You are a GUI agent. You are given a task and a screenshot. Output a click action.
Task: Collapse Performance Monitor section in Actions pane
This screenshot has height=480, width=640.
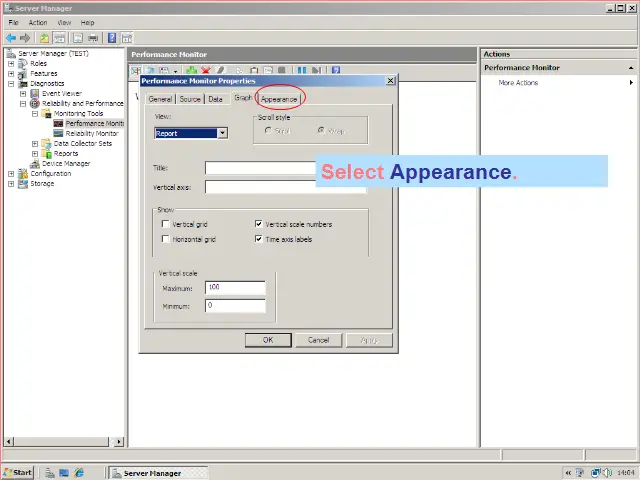pyautogui.click(x=631, y=68)
